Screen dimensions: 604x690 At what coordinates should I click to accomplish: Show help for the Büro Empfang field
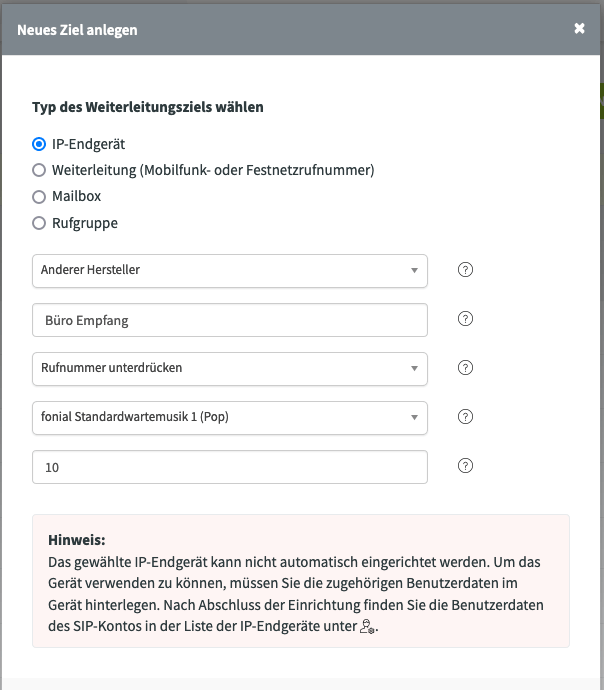click(465, 319)
